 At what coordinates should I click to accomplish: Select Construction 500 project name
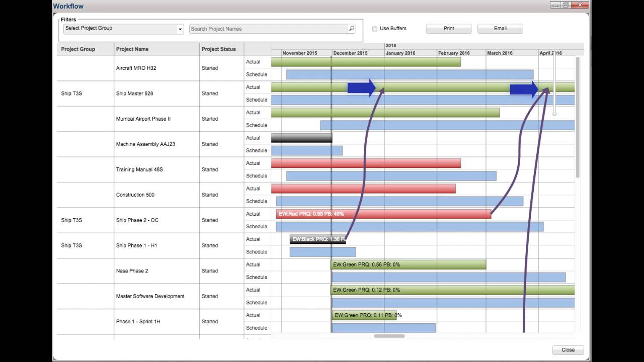coord(135,195)
